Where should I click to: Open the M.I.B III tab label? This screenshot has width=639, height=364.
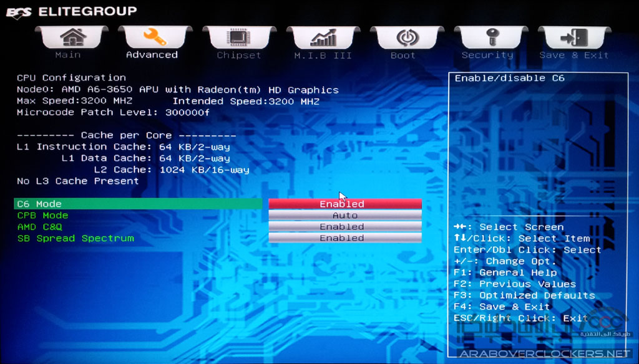[x=323, y=55]
